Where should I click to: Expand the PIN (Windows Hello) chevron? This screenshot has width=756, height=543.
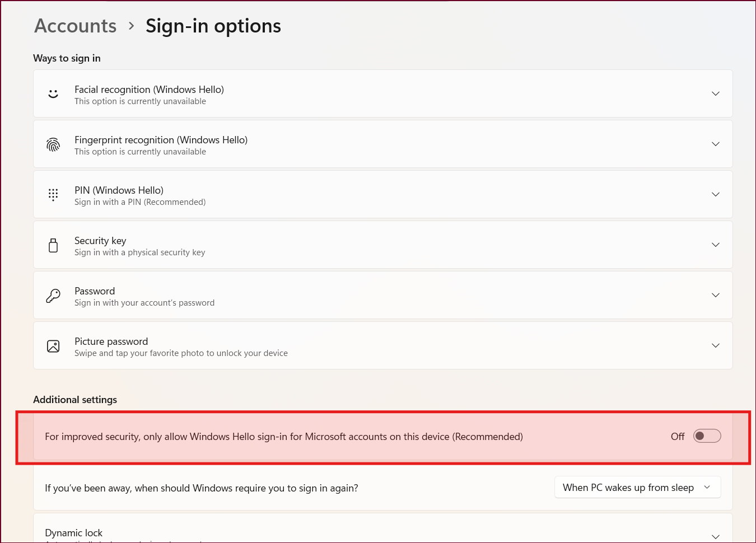(716, 194)
